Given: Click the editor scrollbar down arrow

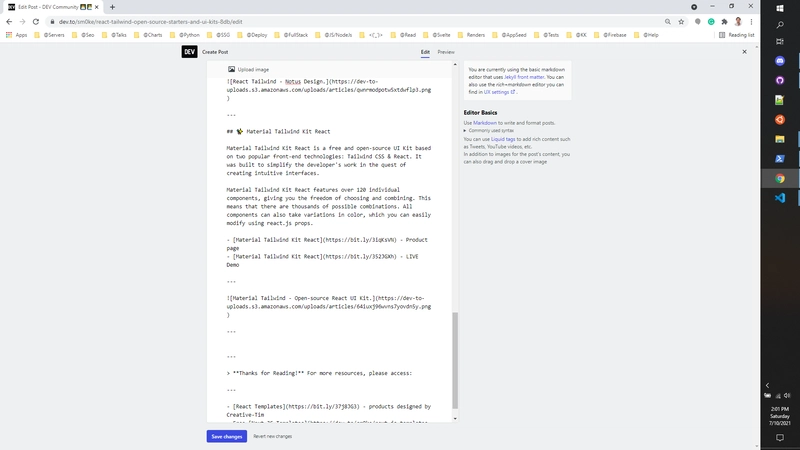Looking at the screenshot, I should coord(455,419).
